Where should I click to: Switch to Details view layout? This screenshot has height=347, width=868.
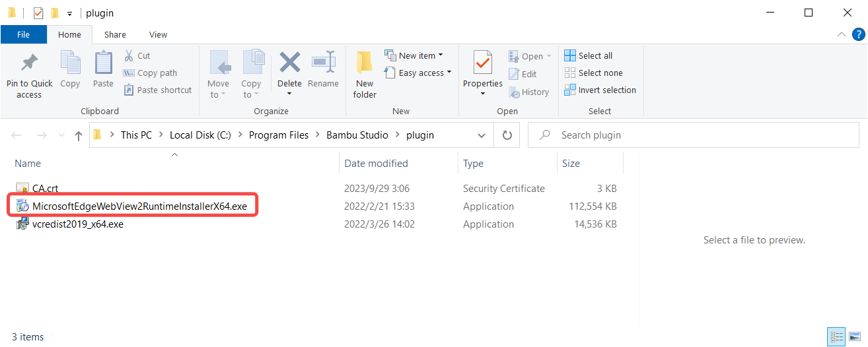pyautogui.click(x=837, y=336)
